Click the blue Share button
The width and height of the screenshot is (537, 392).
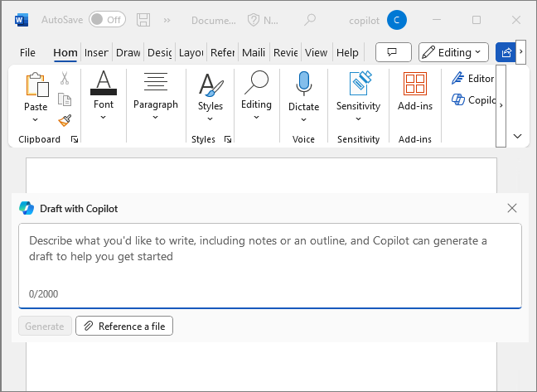click(506, 52)
